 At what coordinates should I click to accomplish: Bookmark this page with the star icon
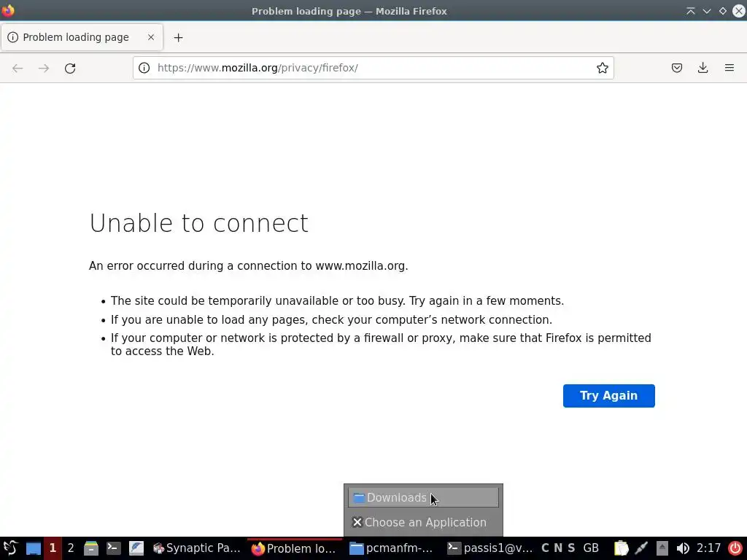[602, 68]
